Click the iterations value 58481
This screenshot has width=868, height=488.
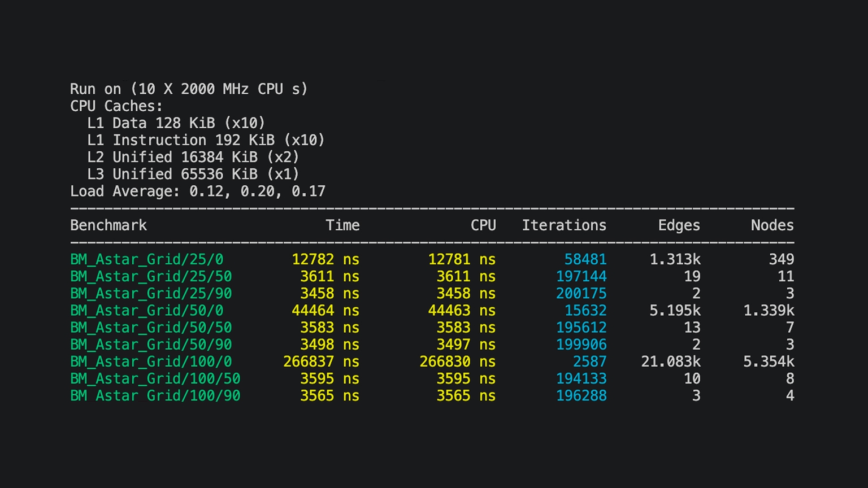(x=585, y=259)
